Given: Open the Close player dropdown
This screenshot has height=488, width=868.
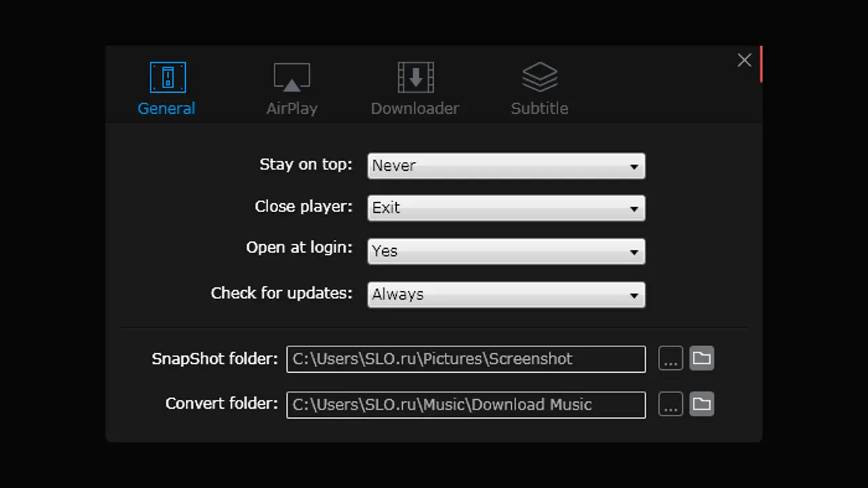Looking at the screenshot, I should coord(505,208).
